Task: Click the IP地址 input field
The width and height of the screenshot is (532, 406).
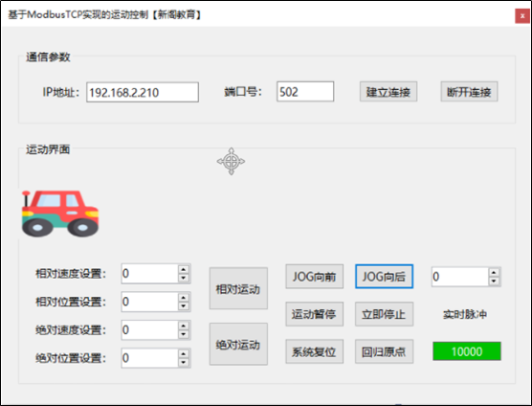Action: coord(143,92)
